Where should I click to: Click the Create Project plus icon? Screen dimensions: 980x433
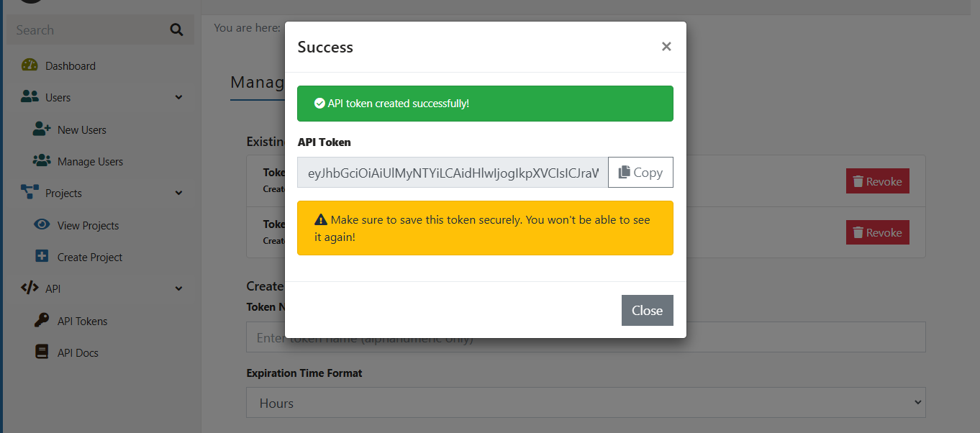point(42,257)
